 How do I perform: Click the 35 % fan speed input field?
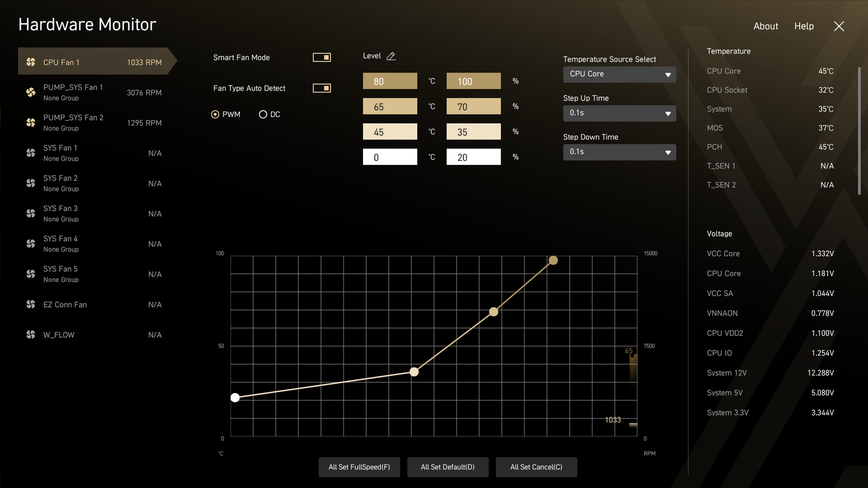pyautogui.click(x=474, y=132)
